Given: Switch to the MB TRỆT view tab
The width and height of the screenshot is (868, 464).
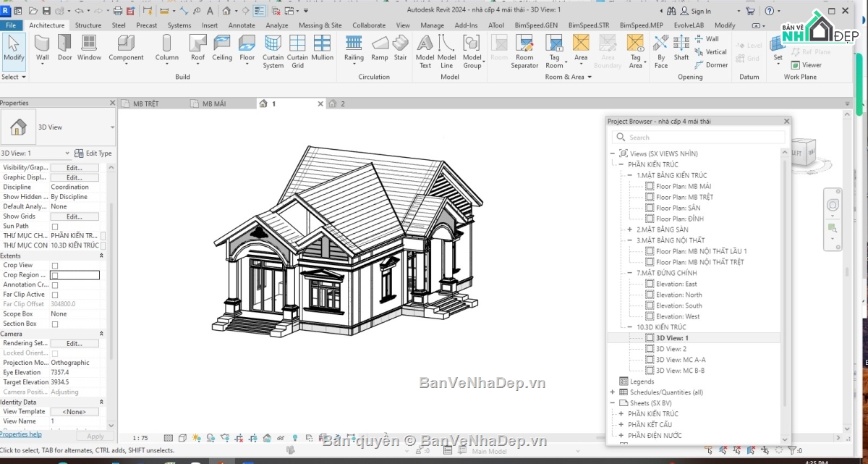Looking at the screenshot, I should coord(145,104).
